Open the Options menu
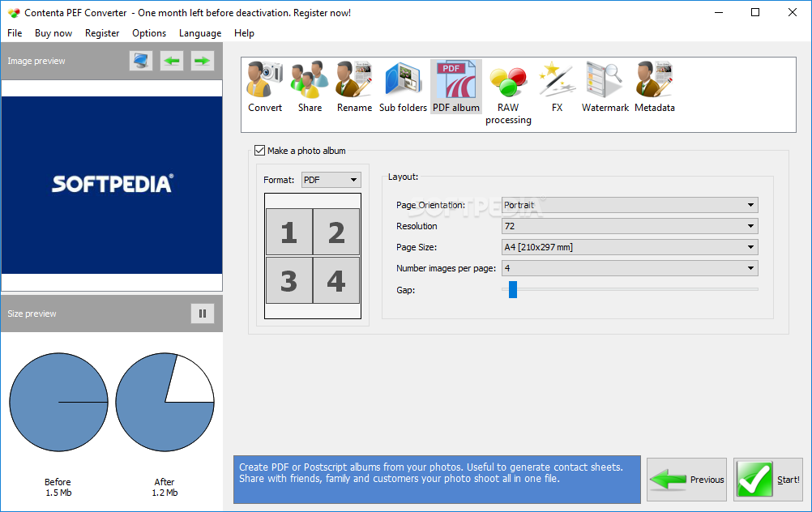This screenshot has height=512, width=812. (x=149, y=33)
